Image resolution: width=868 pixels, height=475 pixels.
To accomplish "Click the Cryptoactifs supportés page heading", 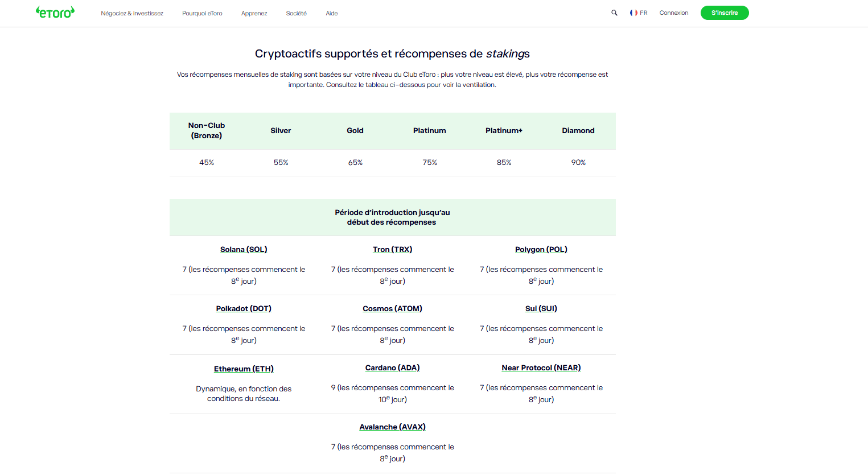I will click(392, 53).
